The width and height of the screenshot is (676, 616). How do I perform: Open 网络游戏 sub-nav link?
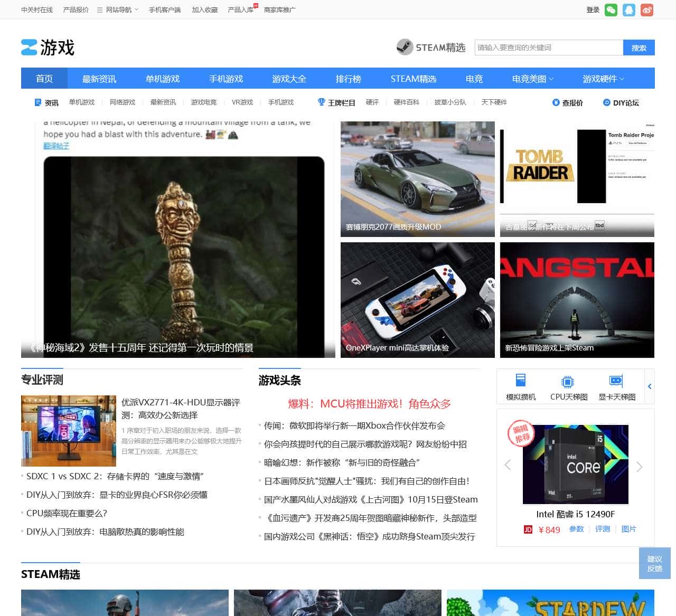tap(123, 102)
